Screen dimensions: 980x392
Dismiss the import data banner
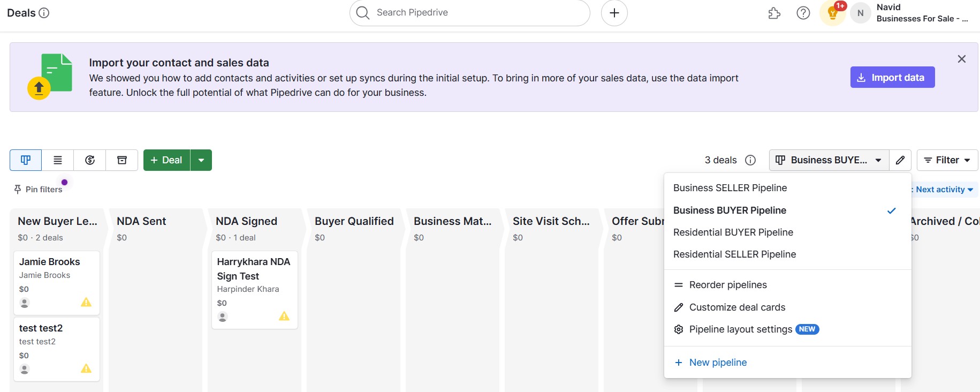(x=961, y=59)
